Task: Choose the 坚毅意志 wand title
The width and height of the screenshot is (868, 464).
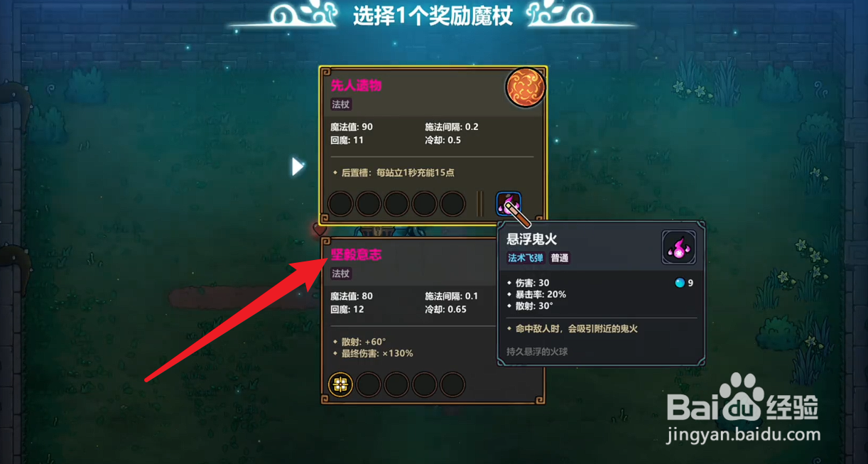Action: point(357,254)
